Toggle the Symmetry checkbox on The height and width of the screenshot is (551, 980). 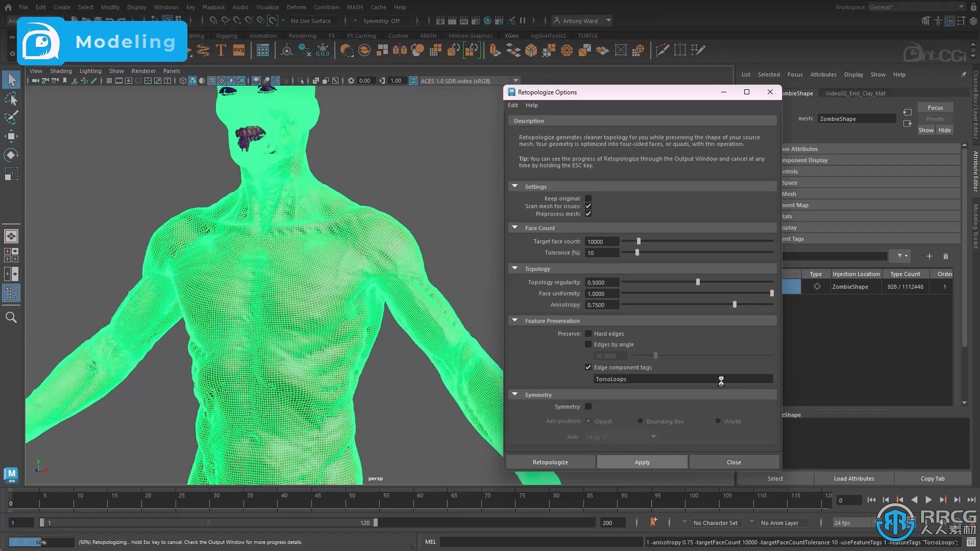click(587, 406)
